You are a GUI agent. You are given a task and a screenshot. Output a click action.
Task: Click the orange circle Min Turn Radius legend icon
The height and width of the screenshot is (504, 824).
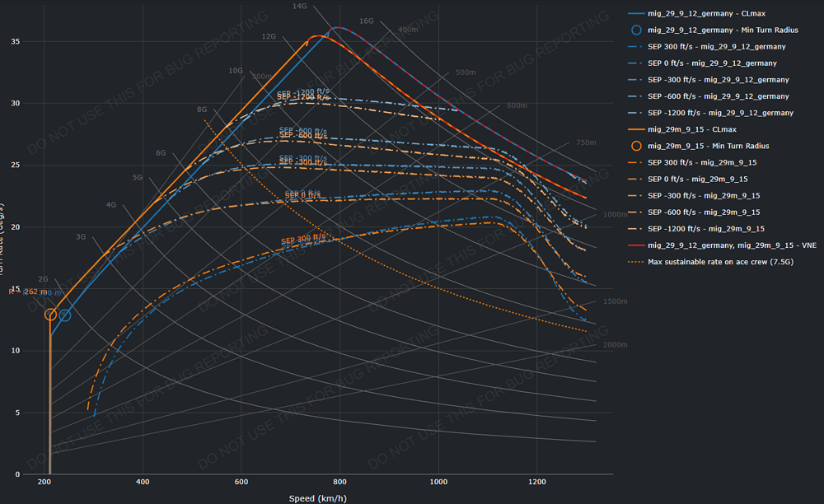coord(636,146)
